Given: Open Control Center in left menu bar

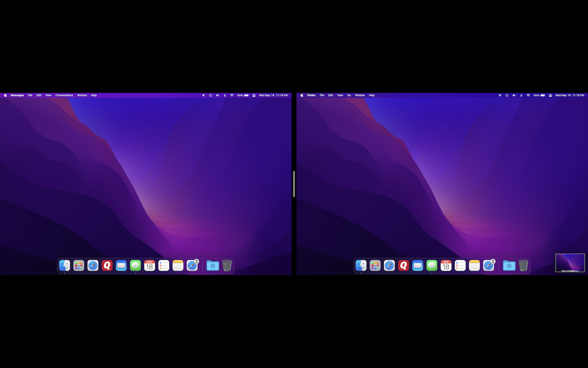Looking at the screenshot, I should tap(254, 95).
